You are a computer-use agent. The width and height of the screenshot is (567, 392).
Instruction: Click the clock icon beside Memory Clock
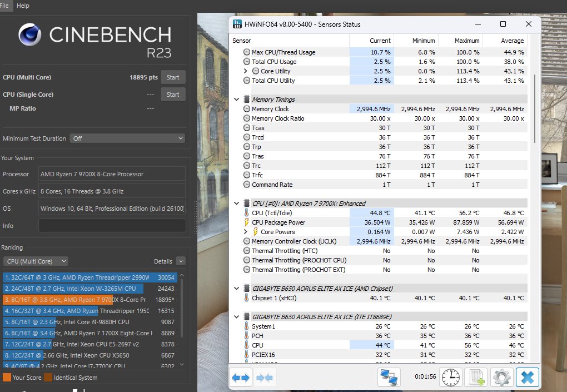247,109
